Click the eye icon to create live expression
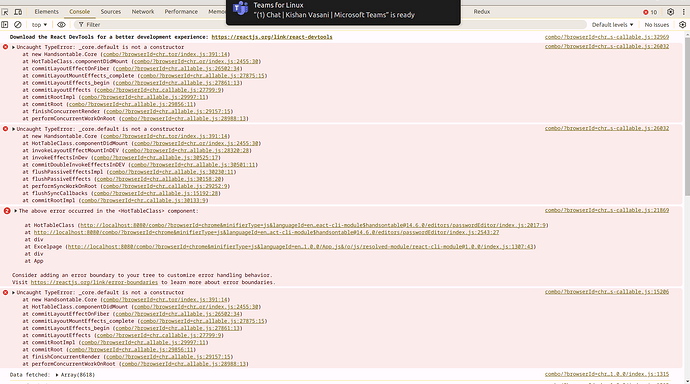Screen dimensions: 690x384 coord(61,25)
